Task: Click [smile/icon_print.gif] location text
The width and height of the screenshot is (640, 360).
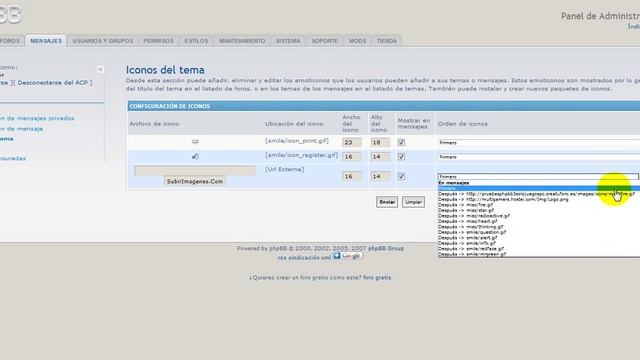Action: click(x=297, y=141)
